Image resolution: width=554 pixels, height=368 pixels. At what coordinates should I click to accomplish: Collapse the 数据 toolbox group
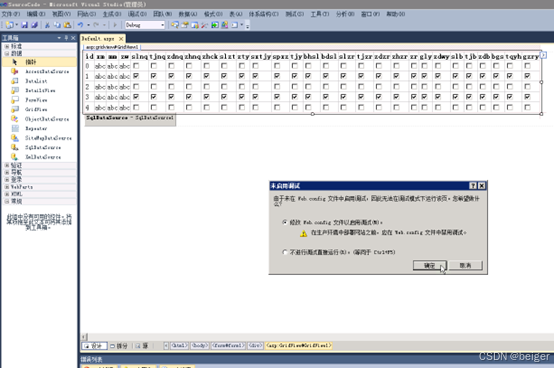pyautogui.click(x=7, y=54)
